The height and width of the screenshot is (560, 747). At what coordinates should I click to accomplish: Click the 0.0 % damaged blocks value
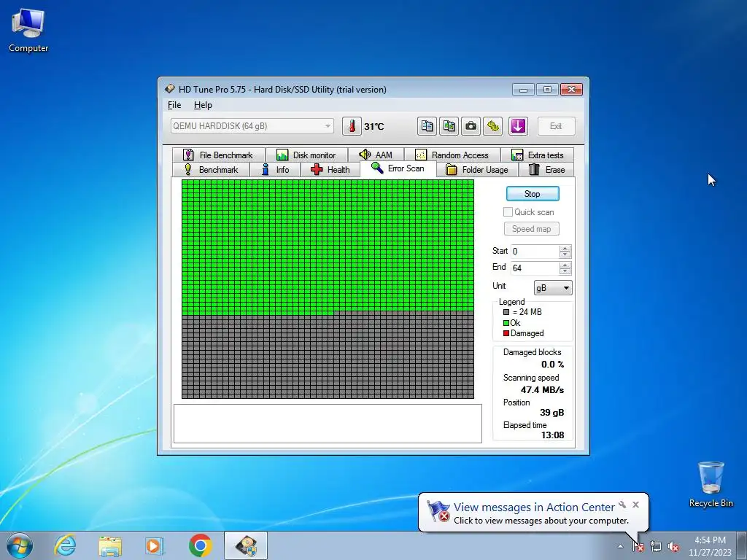(x=553, y=365)
